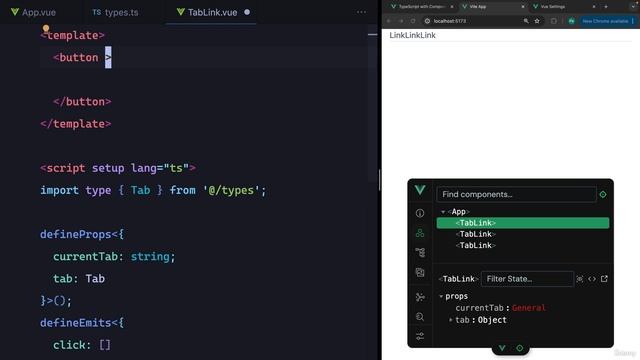Click the currentTab value General
640x360 pixels.
529,308
